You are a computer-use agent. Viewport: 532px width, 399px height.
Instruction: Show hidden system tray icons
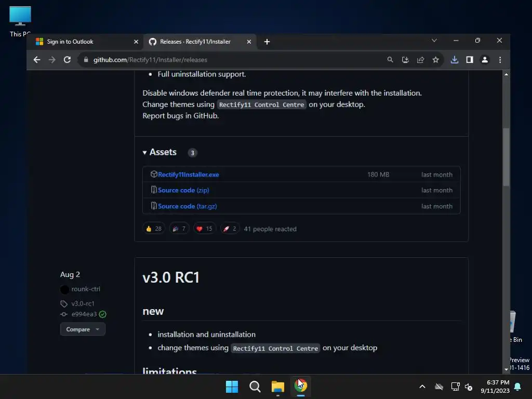(x=422, y=387)
